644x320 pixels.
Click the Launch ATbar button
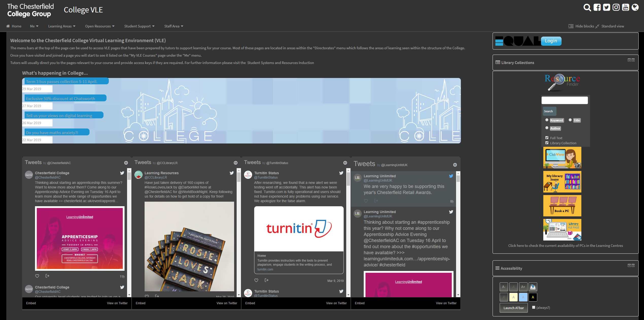coord(514,308)
